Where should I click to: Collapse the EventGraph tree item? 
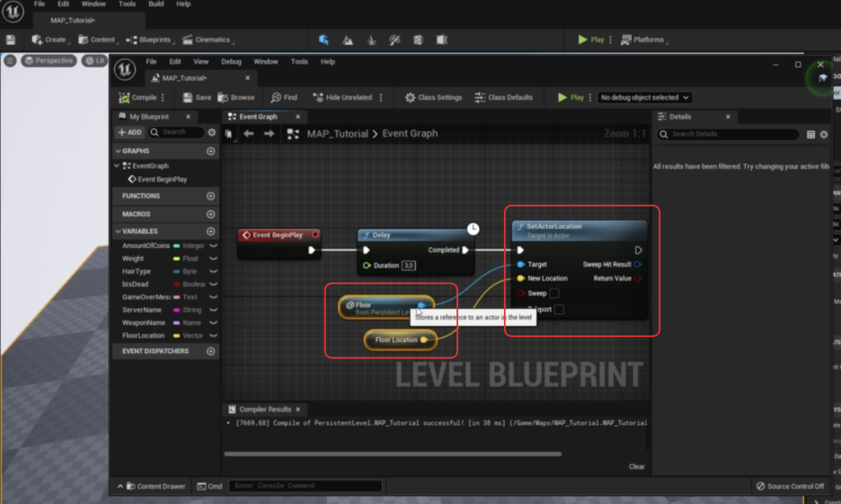118,166
